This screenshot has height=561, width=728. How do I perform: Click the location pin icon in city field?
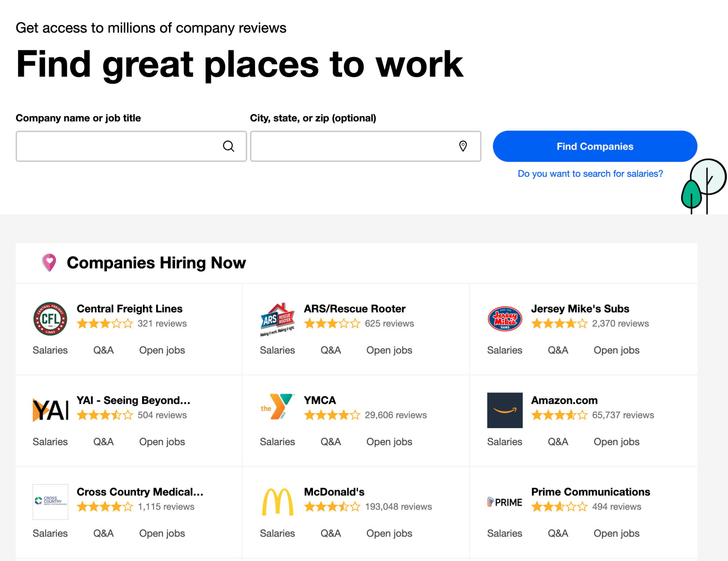(463, 146)
